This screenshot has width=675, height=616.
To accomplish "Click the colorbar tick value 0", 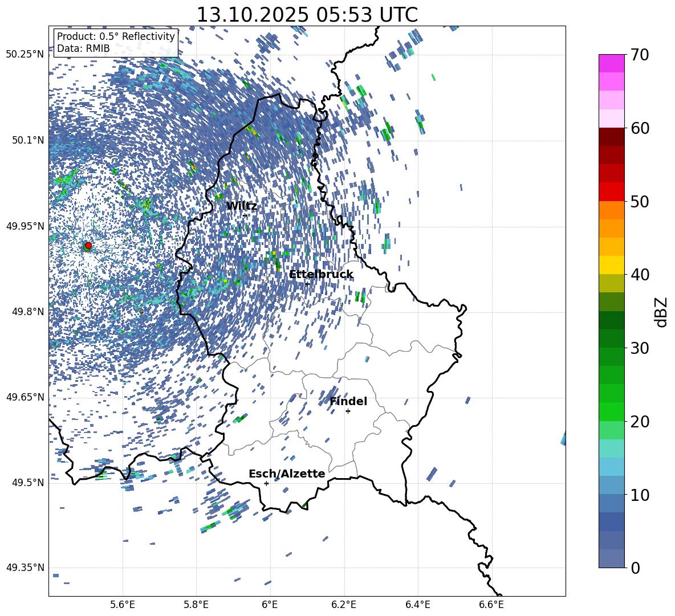I will click(x=635, y=568).
